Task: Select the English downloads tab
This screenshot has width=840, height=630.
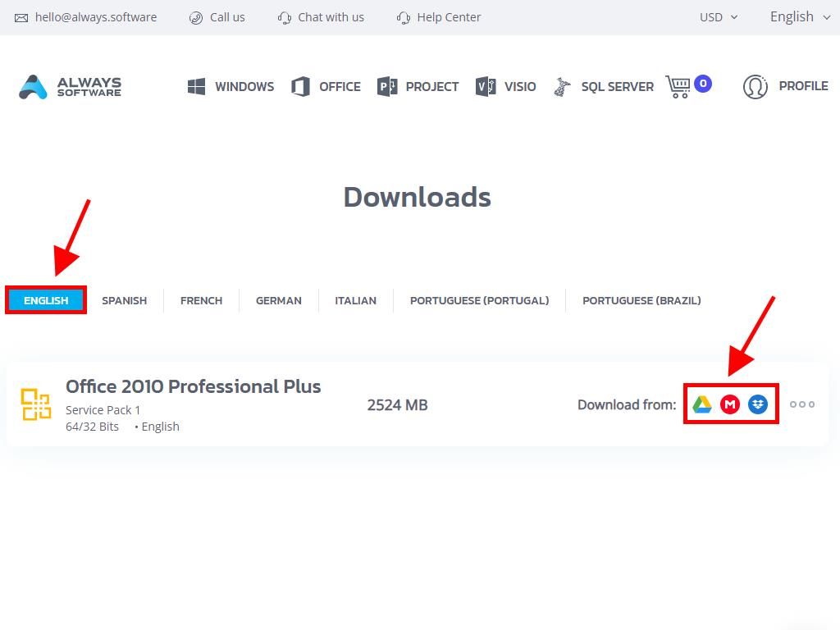Action: 46,300
